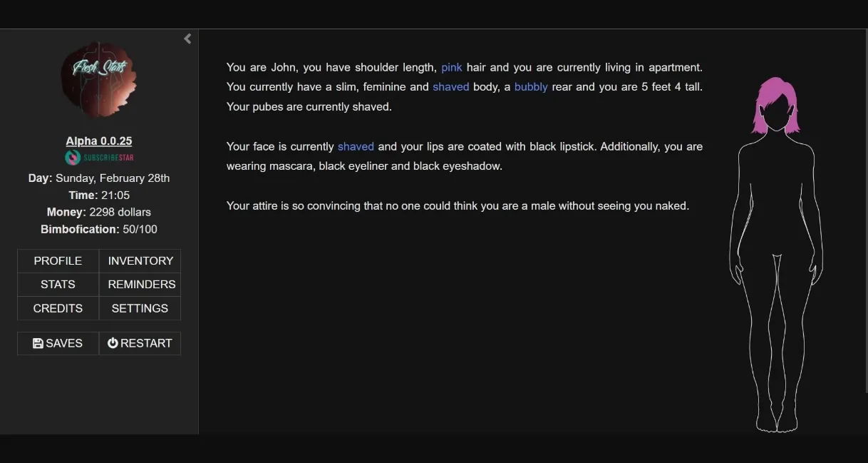Image resolution: width=868 pixels, height=463 pixels.
Task: Click the pink hair color link
Action: coord(451,67)
